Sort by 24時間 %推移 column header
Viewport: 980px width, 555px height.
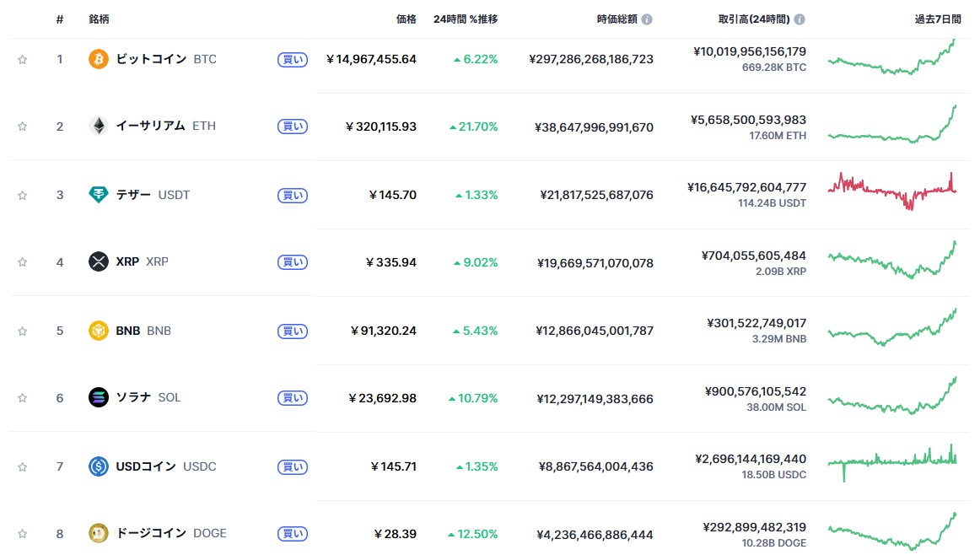point(466,19)
